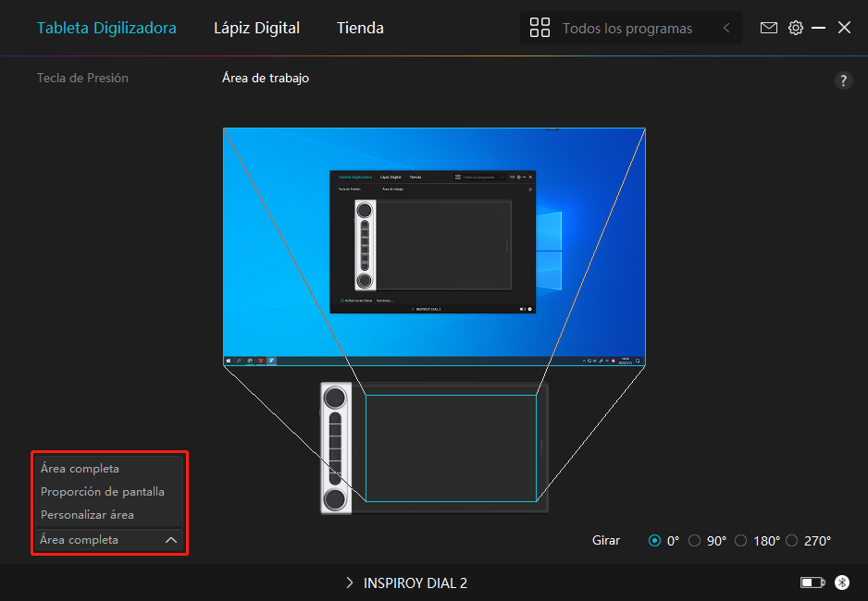Click the four-squares program grid icon

[x=539, y=28]
